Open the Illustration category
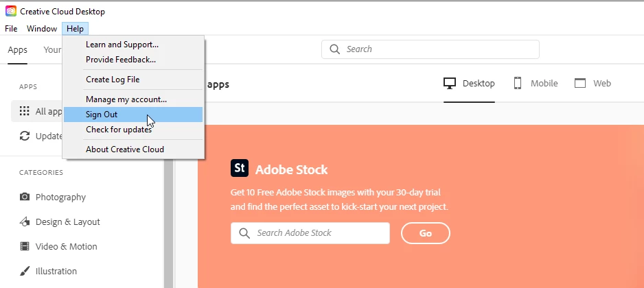The height and width of the screenshot is (288, 644). click(x=48, y=271)
